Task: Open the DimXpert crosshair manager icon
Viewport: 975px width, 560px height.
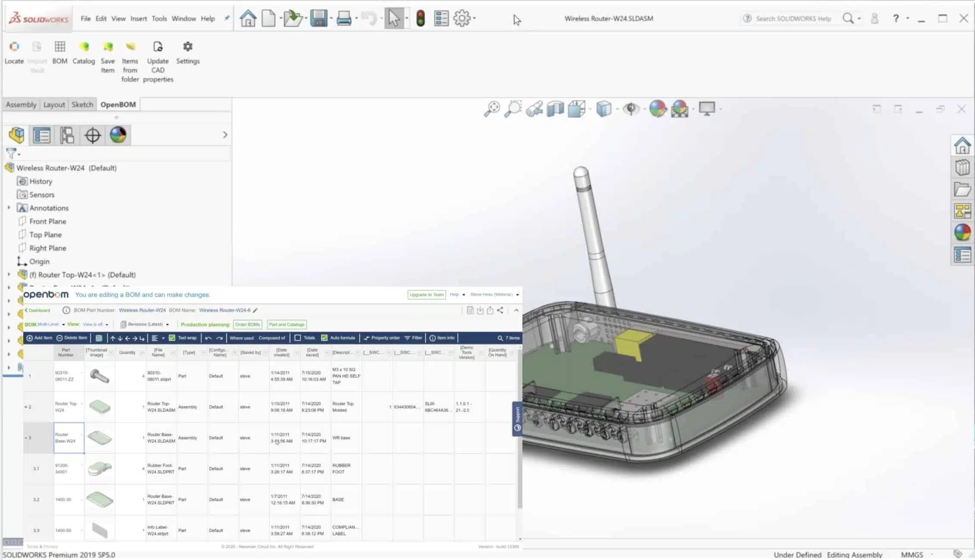Action: [92, 135]
